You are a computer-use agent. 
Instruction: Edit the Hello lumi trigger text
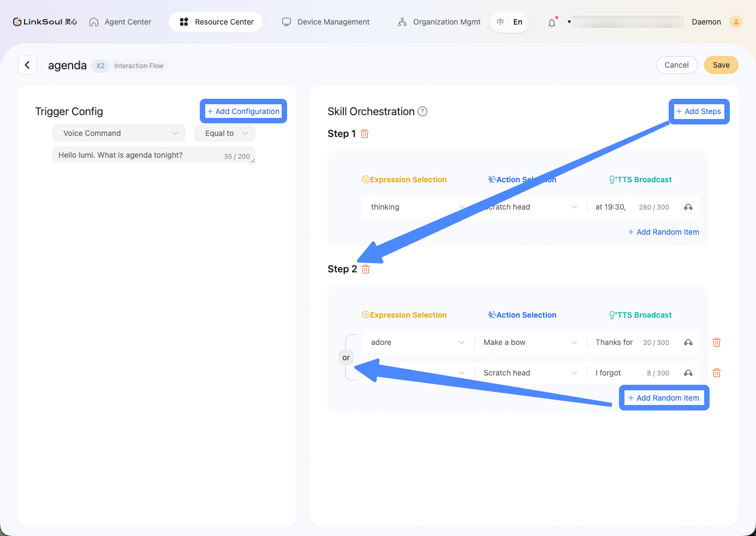(154, 155)
